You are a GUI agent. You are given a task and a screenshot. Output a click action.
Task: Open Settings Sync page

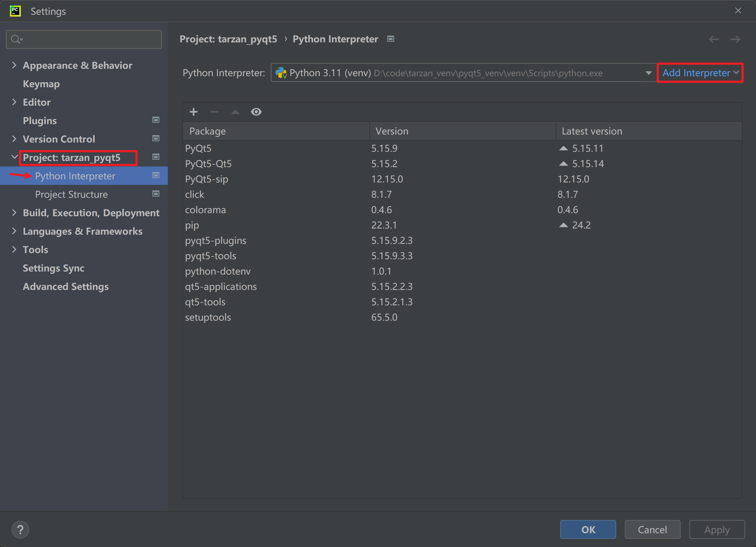click(53, 268)
